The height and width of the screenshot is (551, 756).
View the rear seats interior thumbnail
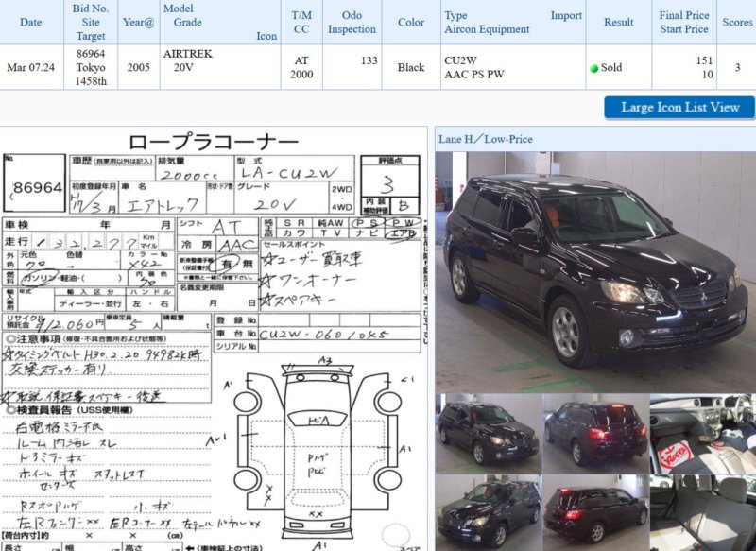click(702, 511)
